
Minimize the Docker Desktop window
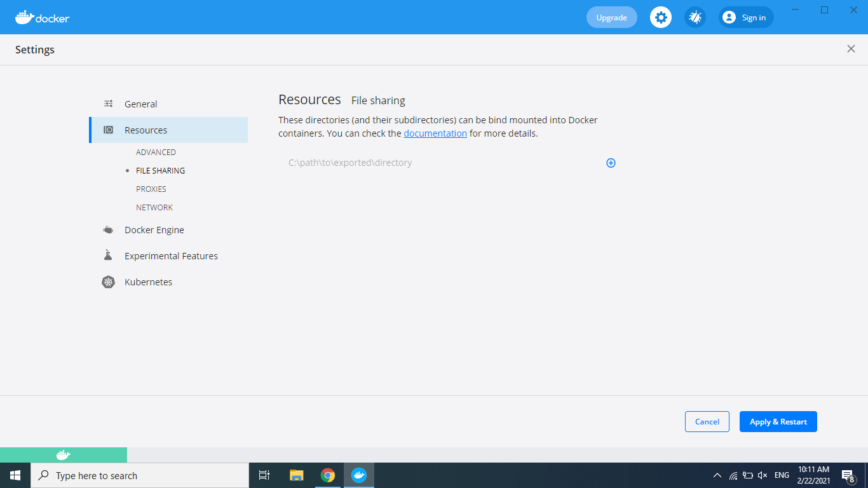coord(796,10)
